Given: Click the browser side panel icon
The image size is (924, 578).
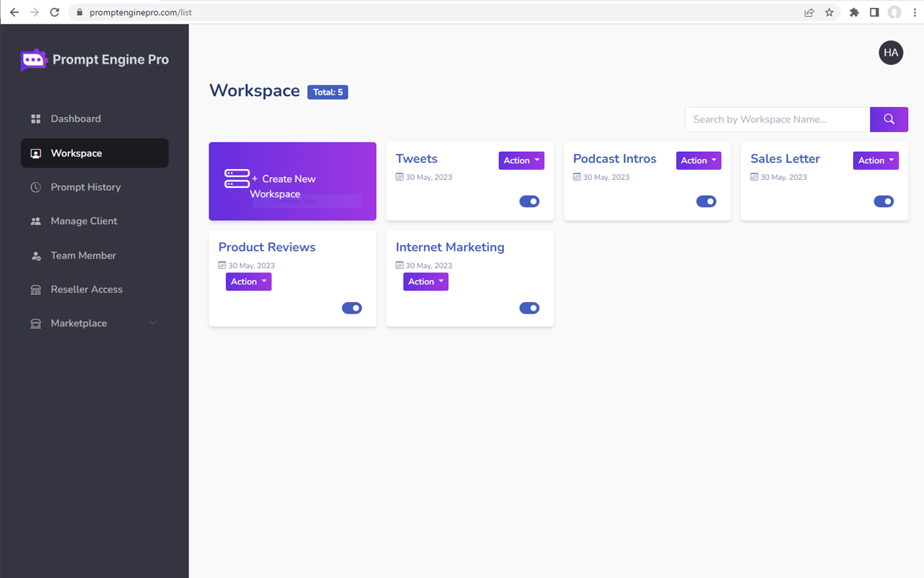Looking at the screenshot, I should point(874,12).
